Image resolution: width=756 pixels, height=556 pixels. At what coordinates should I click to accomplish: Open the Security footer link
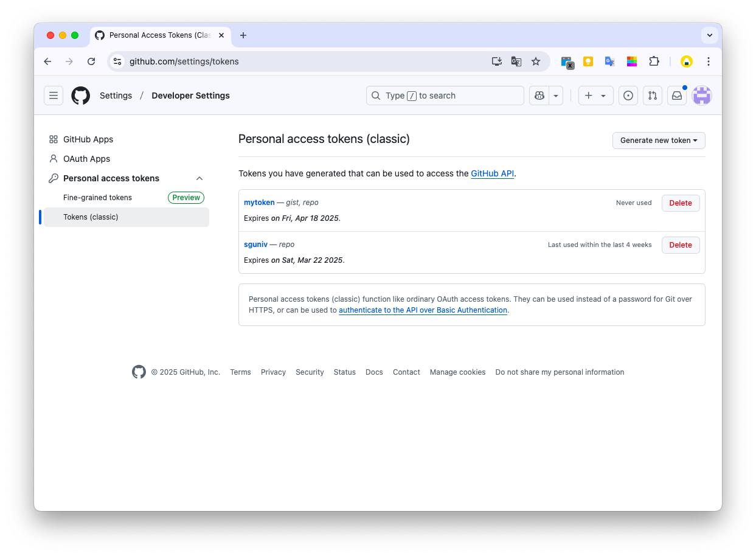[310, 372]
